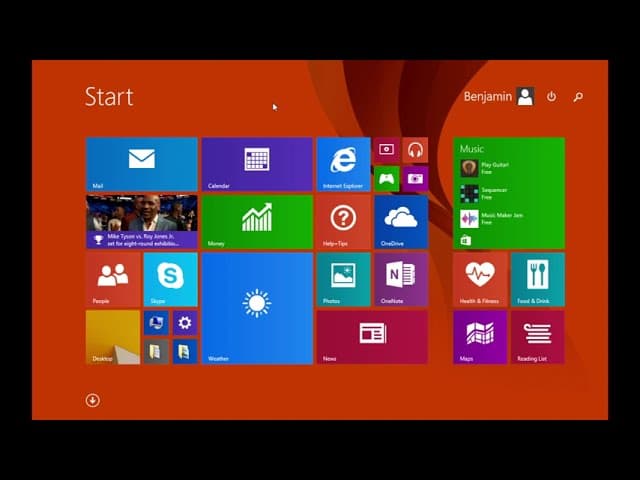Select Sequencer app in Music tile

tap(484, 193)
